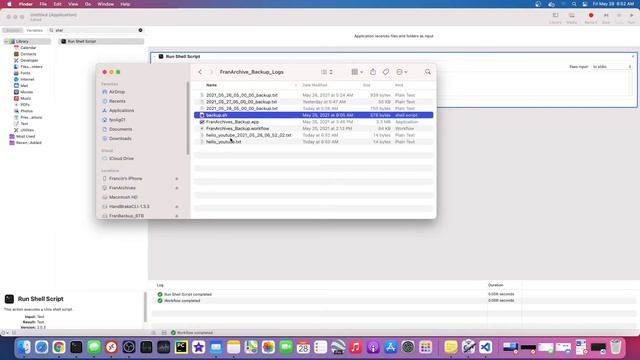Open PyCharm from the Dock
The height and width of the screenshot is (360, 640).
point(181,347)
